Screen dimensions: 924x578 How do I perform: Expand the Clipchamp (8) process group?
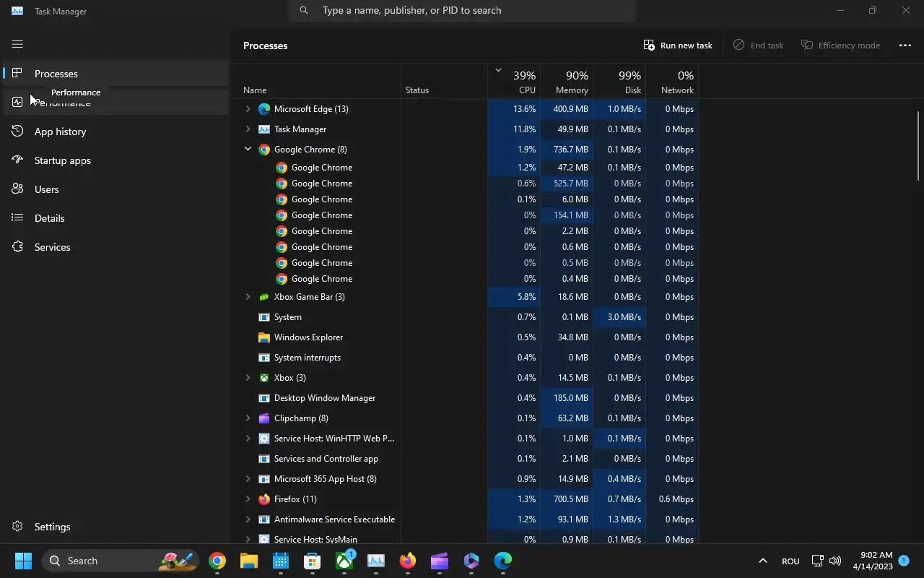point(248,418)
